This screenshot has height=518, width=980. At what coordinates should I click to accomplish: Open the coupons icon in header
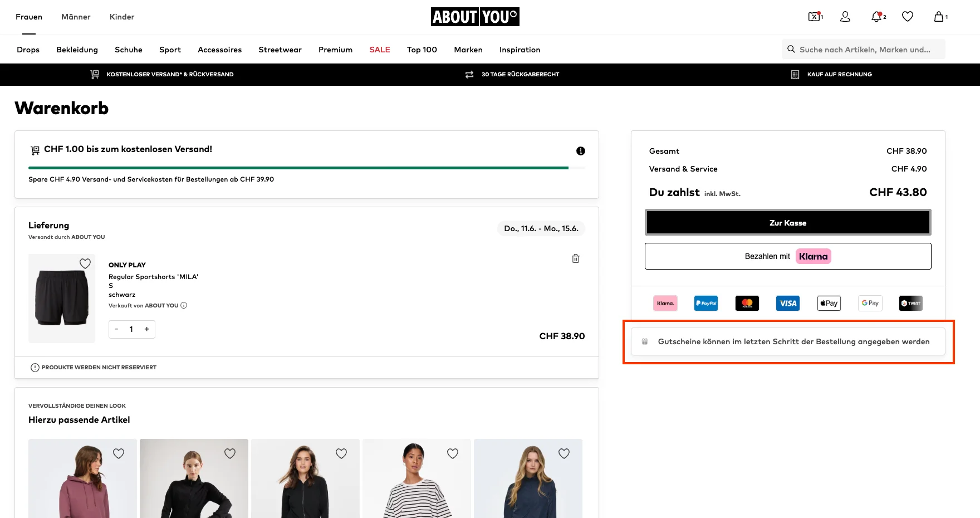click(815, 17)
